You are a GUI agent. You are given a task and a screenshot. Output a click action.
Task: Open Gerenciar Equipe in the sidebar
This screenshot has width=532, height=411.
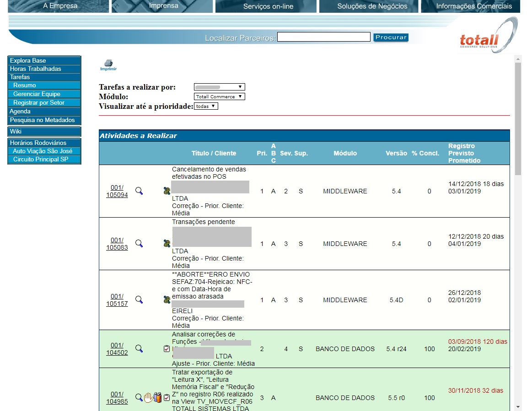click(44, 94)
